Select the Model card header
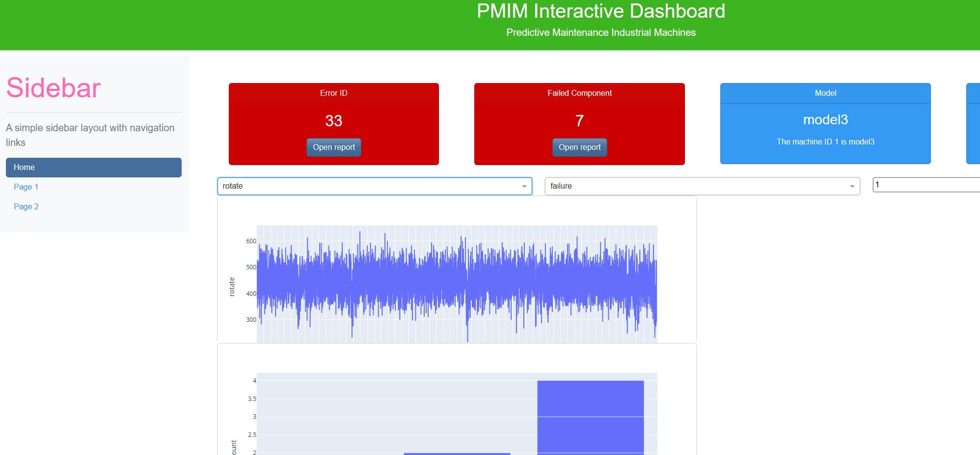 (825, 93)
